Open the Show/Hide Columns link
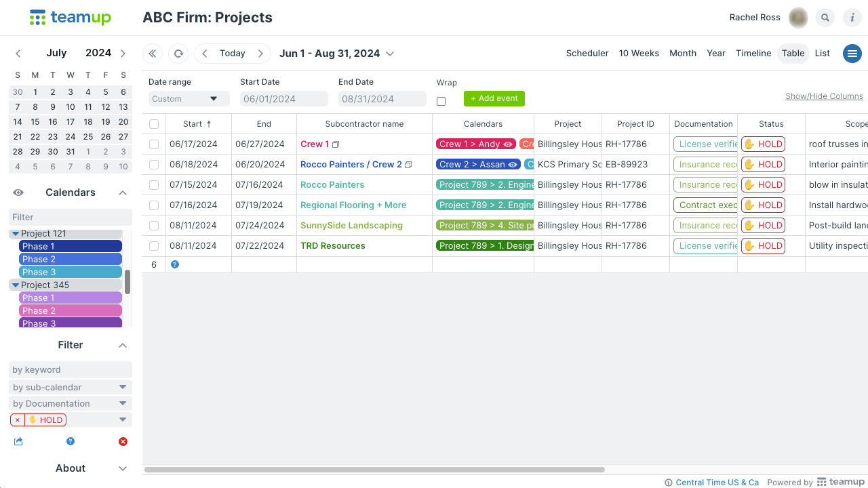This screenshot has width=868, height=488. [x=824, y=96]
